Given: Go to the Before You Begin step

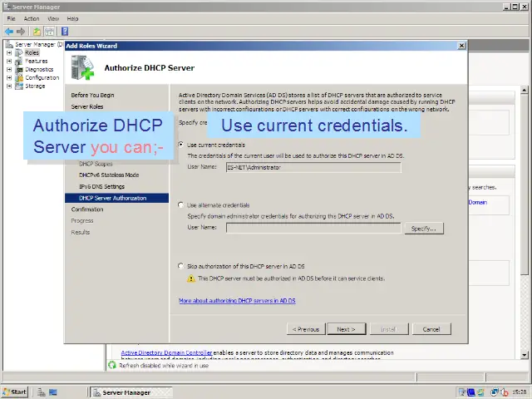Looking at the screenshot, I should pos(92,95).
